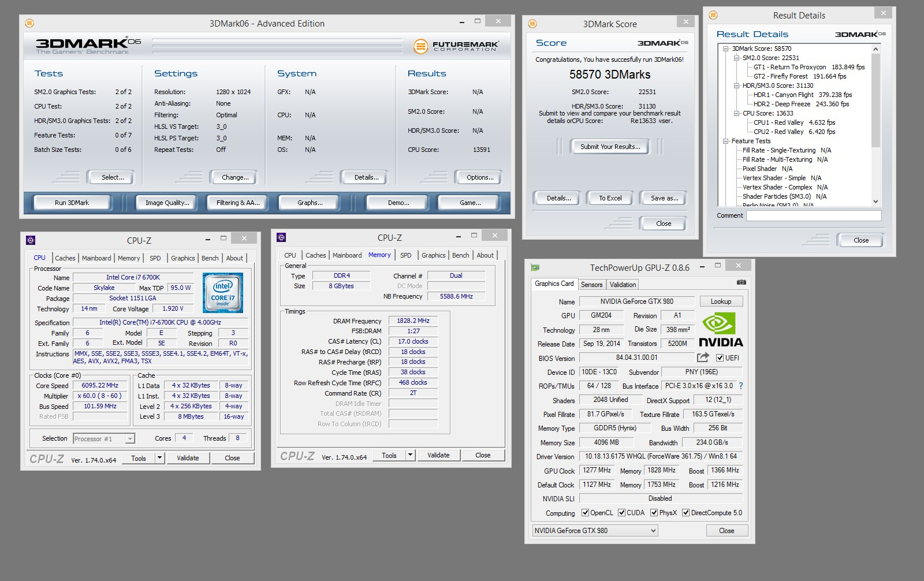Screen dimensions: 924x581
Task: Click the Bus Interface question mark icon
Action: tap(741, 386)
